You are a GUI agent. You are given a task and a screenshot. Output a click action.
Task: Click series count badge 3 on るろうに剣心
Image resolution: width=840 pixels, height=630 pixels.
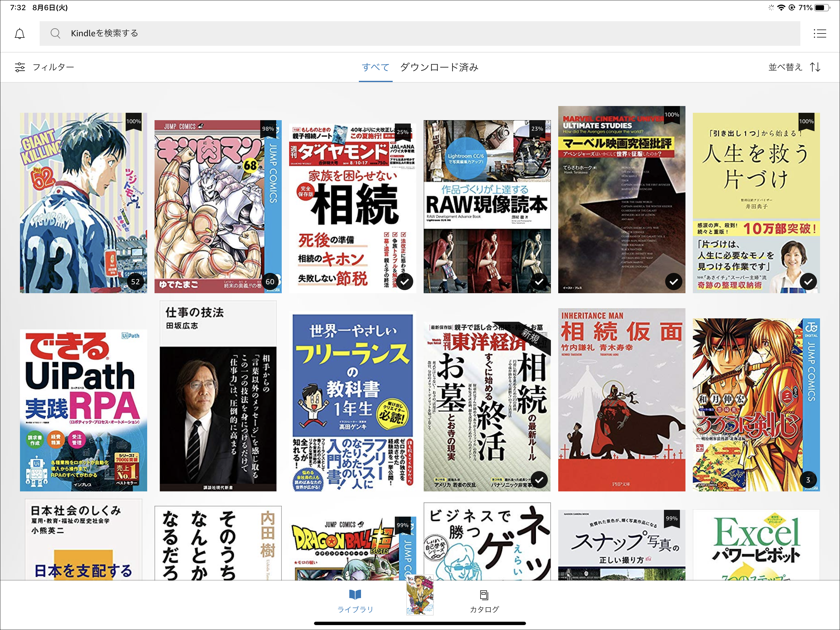(x=808, y=480)
